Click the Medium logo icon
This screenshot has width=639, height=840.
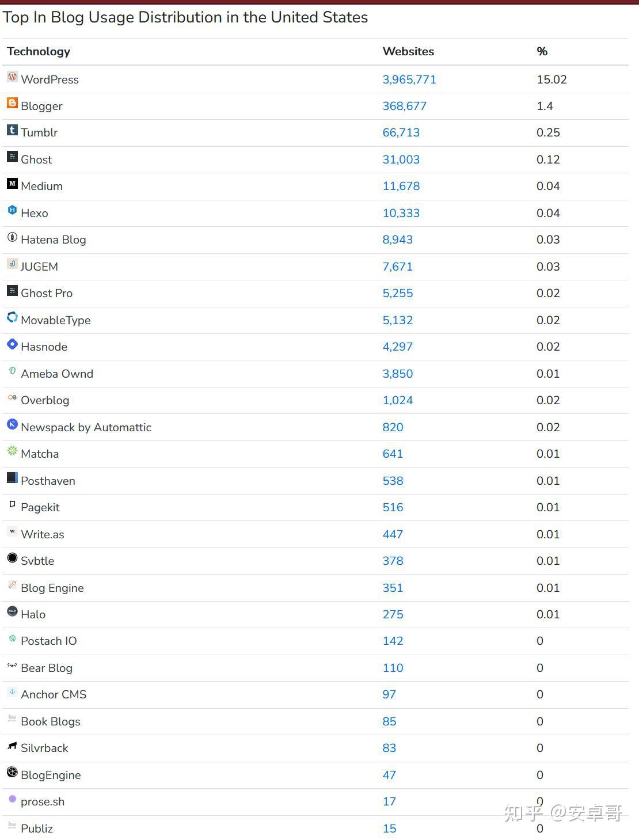tap(12, 184)
